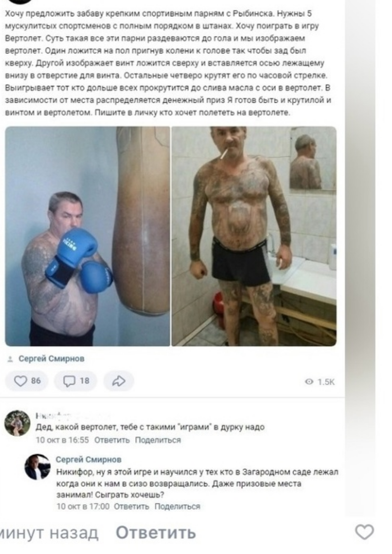Click Поделиться under the 17:00 reply
The height and width of the screenshot is (554, 392).
coord(177,506)
